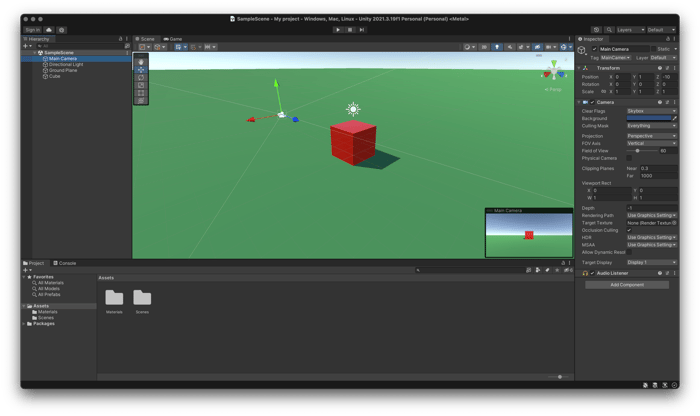The image size is (700, 416).
Task: Click the Add Component button
Action: pos(627,285)
